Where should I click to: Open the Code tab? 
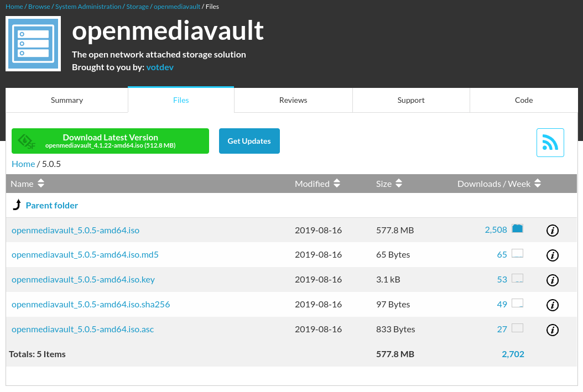pyautogui.click(x=524, y=100)
